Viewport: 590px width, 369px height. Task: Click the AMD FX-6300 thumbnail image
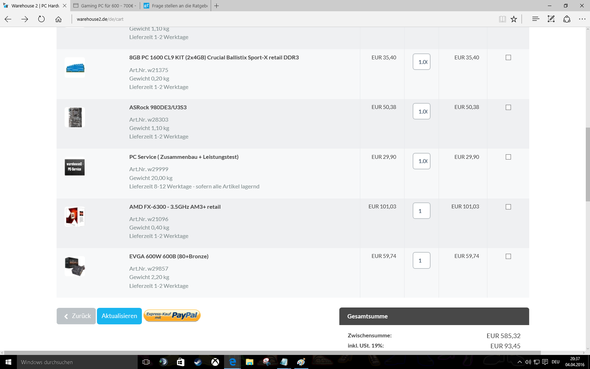click(75, 216)
